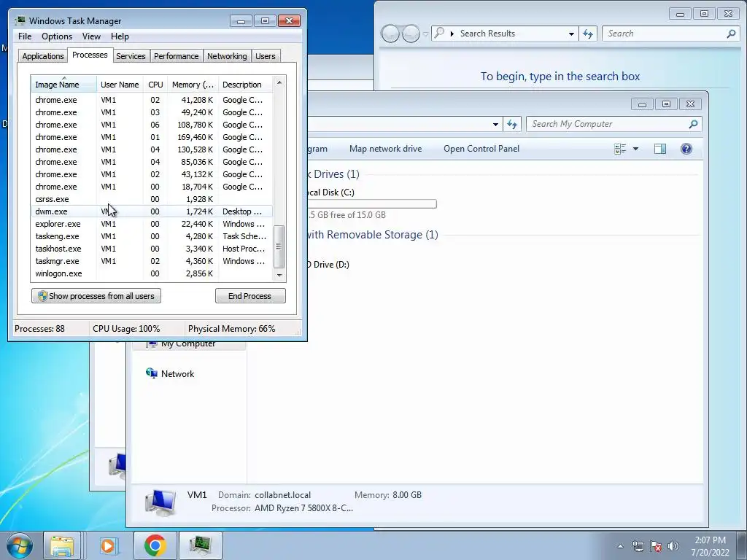Open the view options dropdown arrow
The height and width of the screenshot is (560, 747).
click(x=635, y=149)
